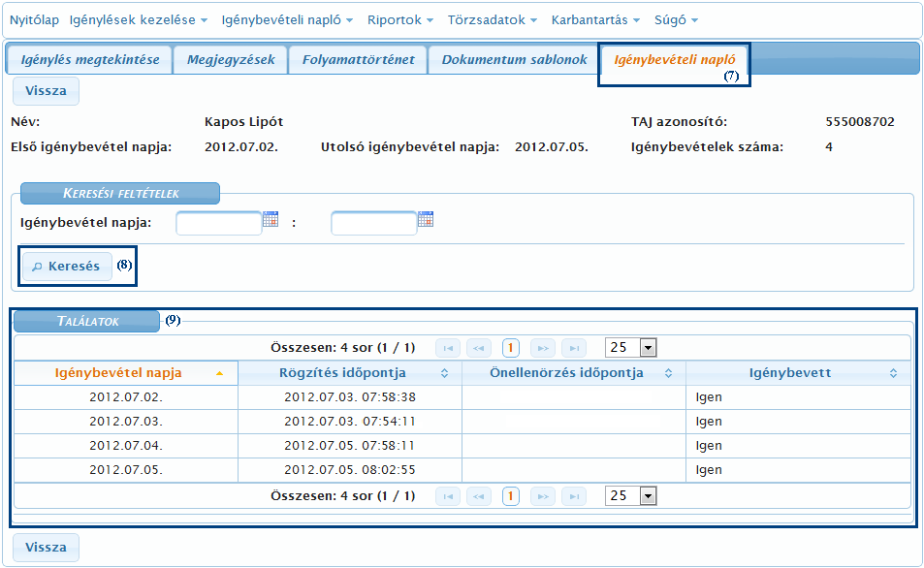
Task: Select page 1 in bottom pager
Action: pos(510,496)
